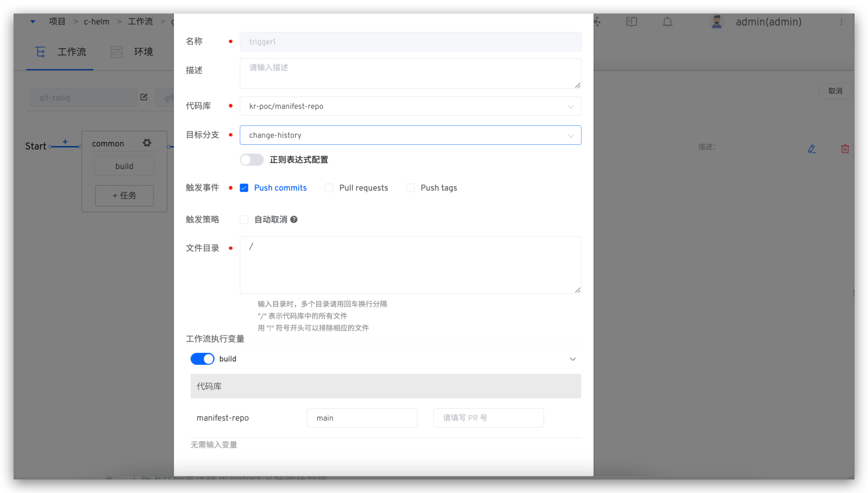Toggle the 正则表达式配置 switch

click(252, 160)
